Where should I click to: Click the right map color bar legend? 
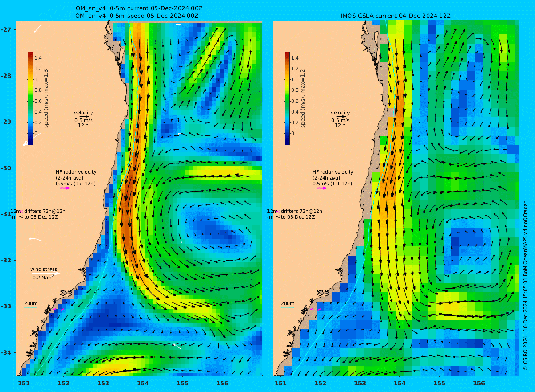pyautogui.click(x=287, y=98)
